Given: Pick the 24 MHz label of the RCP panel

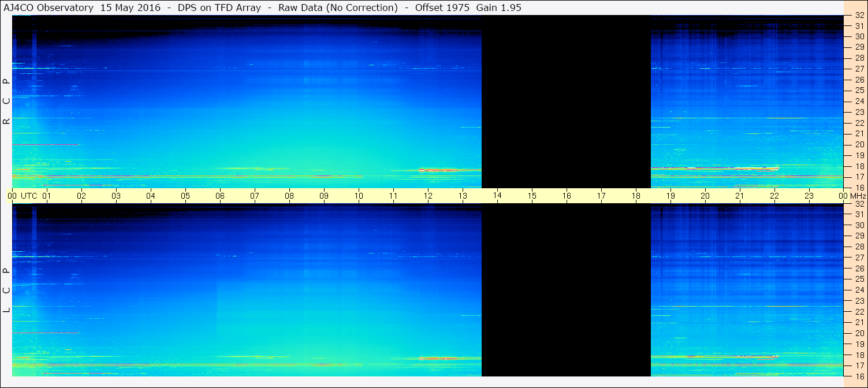Looking at the screenshot, I should [859, 102].
